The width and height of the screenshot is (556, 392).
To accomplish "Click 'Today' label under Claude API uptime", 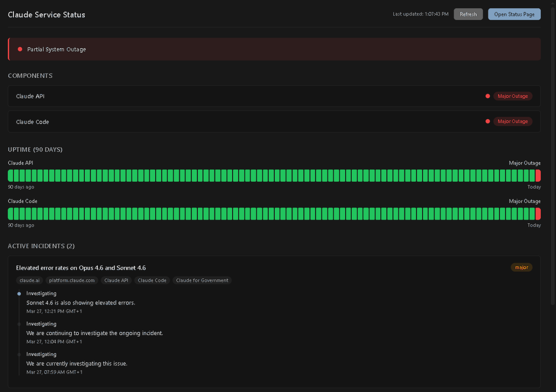I will [x=534, y=187].
